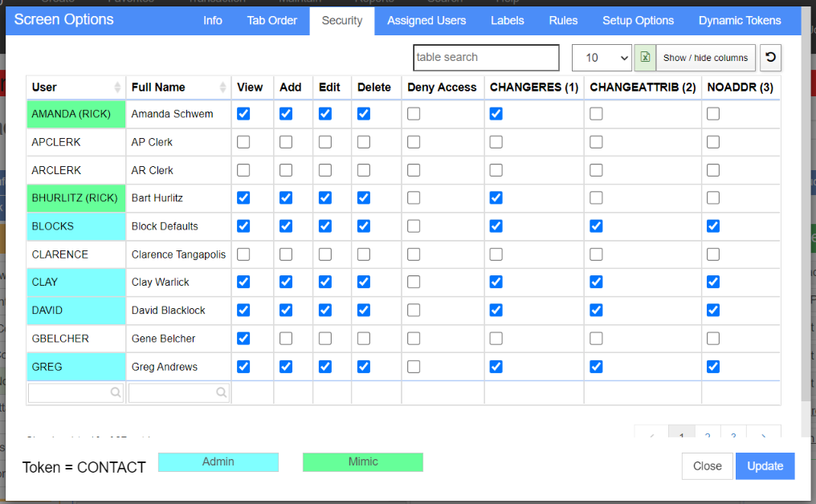Click the Full Name column sort arrows
This screenshot has height=504, width=816.
click(x=222, y=87)
